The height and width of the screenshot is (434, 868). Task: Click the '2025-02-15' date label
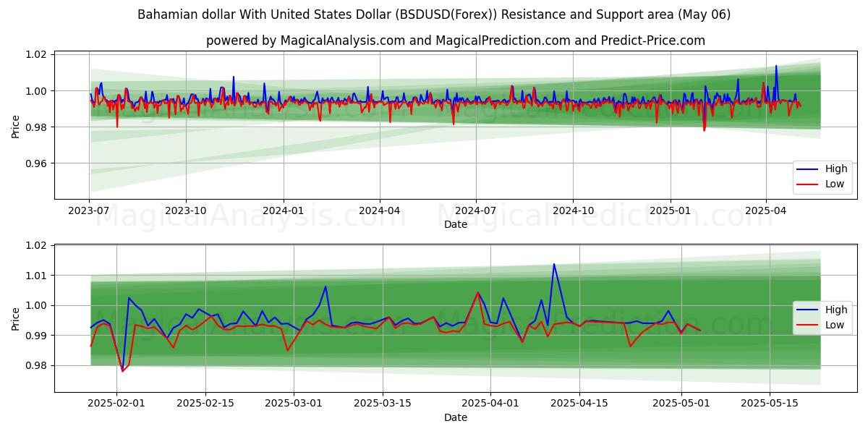coord(205,404)
